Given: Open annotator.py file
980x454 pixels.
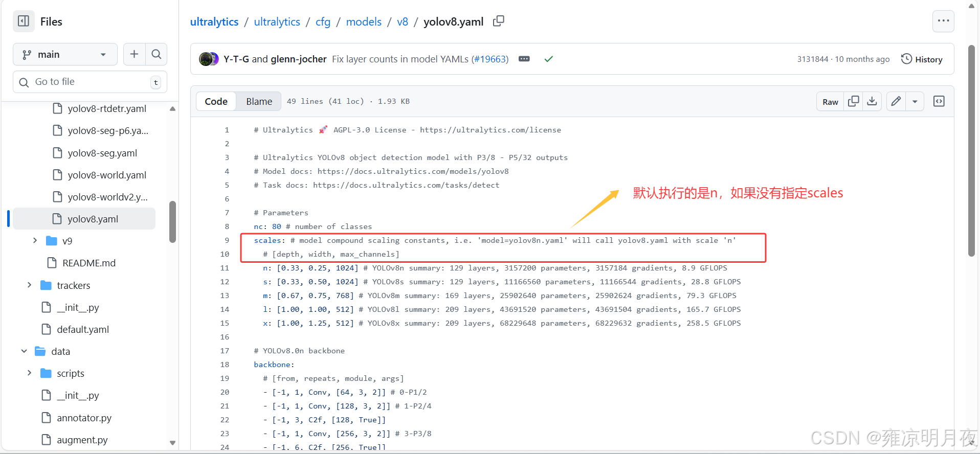Looking at the screenshot, I should pos(84,418).
